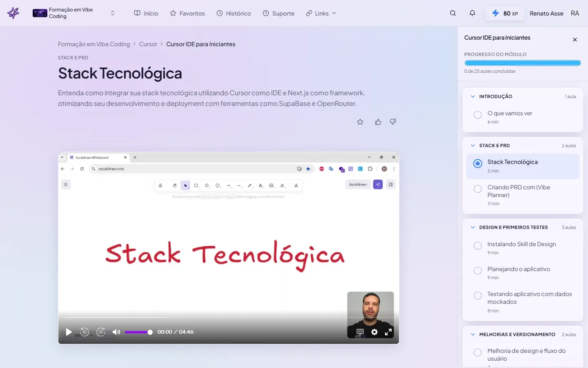Image resolution: width=588 pixels, height=368 pixels.
Task: Collapse DESIGN E PRIMEIROS TESTES section
Action: coord(473,227)
